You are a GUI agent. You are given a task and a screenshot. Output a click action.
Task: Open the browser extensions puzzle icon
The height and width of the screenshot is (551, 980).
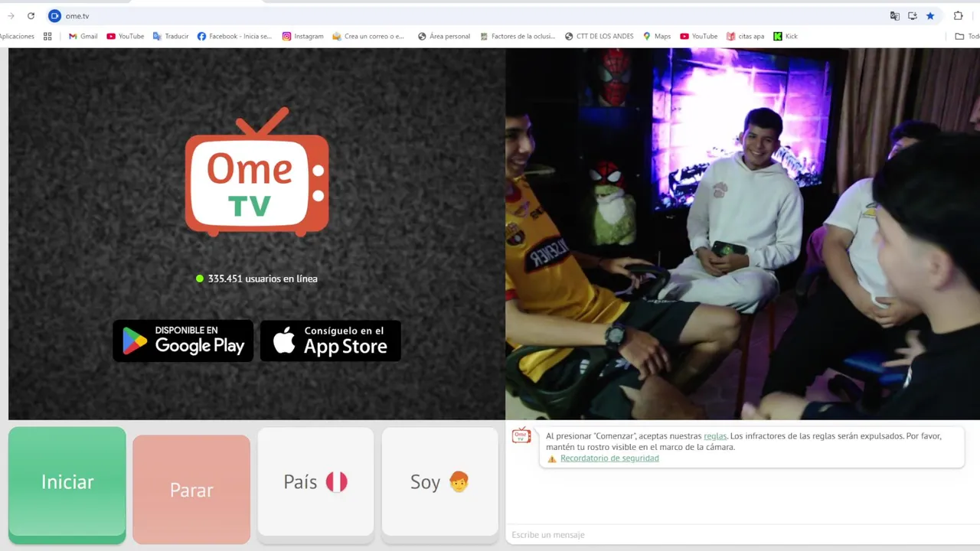[958, 16]
